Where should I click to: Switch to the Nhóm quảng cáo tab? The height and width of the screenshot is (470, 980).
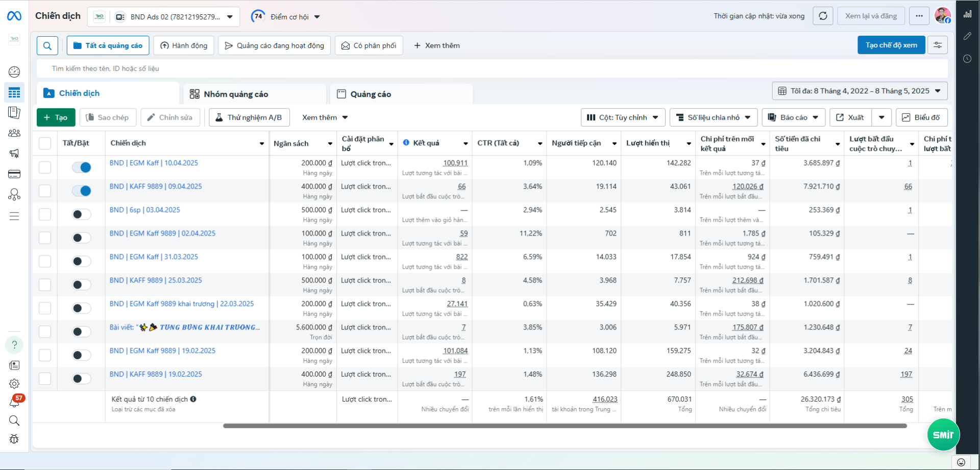pyautogui.click(x=255, y=94)
